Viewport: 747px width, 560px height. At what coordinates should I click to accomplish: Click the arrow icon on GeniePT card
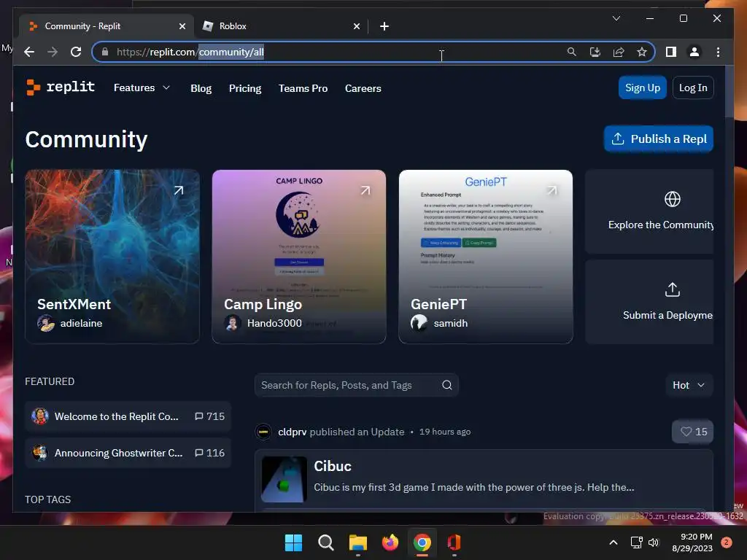(552, 190)
